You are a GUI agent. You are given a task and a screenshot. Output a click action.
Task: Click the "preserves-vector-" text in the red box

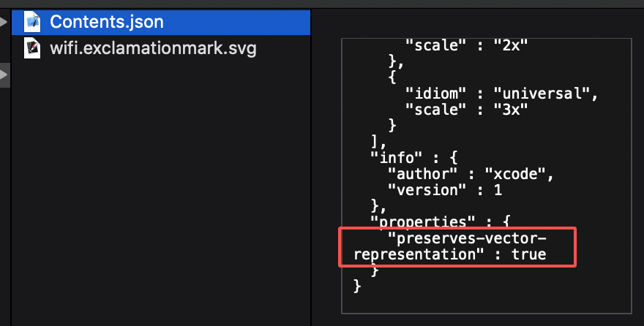coord(467,238)
